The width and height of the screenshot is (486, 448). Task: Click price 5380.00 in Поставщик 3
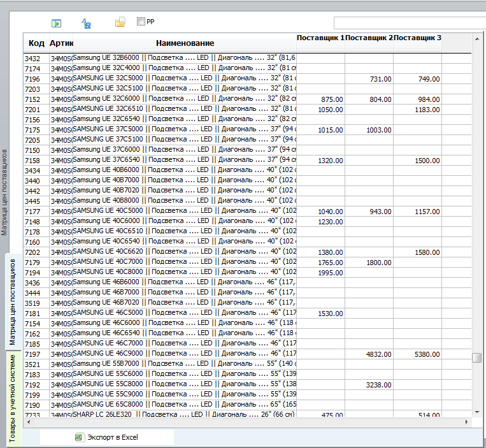[x=427, y=354]
